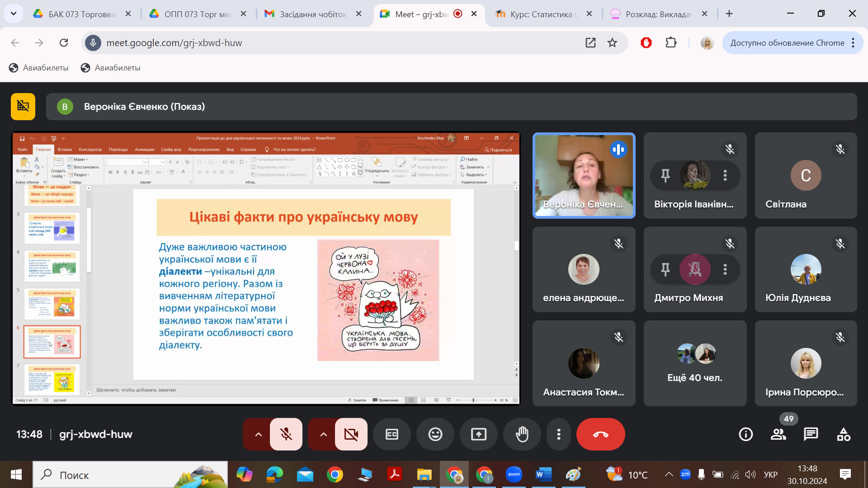Turn on the camera toggle
The height and width of the screenshot is (488, 868).
(x=351, y=434)
